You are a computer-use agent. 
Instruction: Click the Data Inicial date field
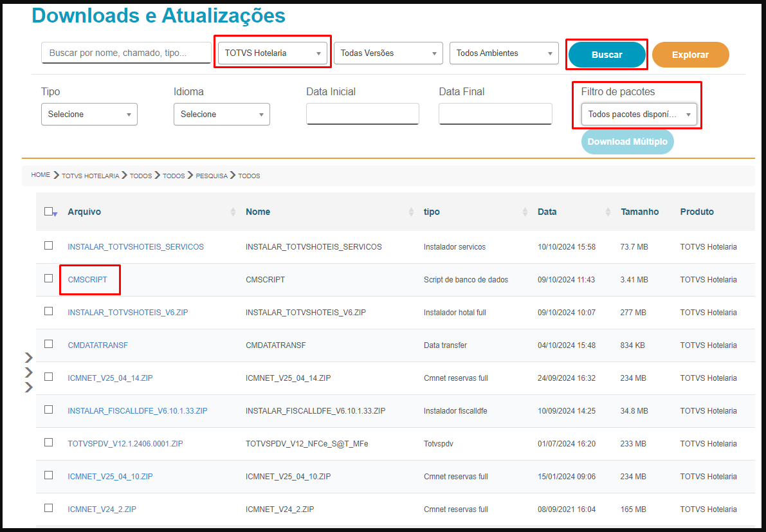(363, 114)
